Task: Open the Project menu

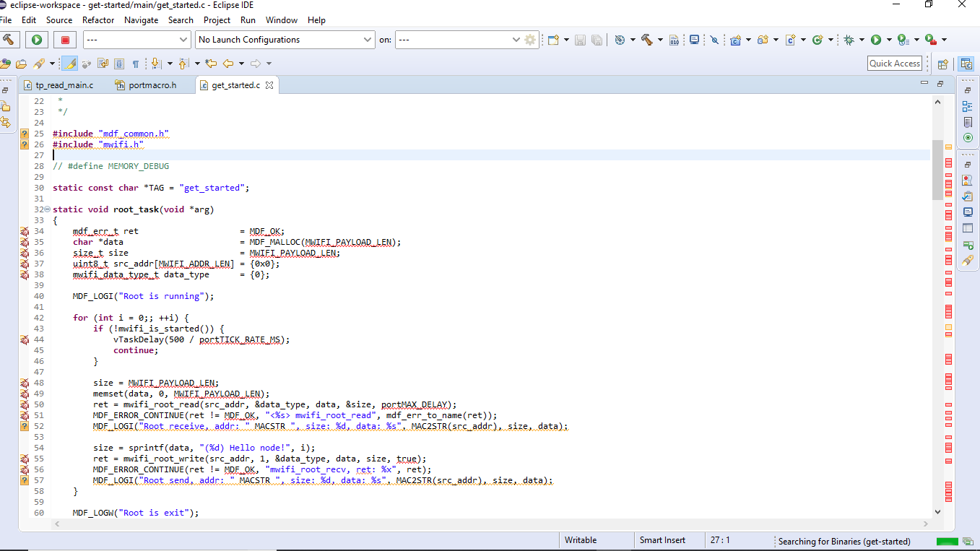Action: pyautogui.click(x=217, y=20)
